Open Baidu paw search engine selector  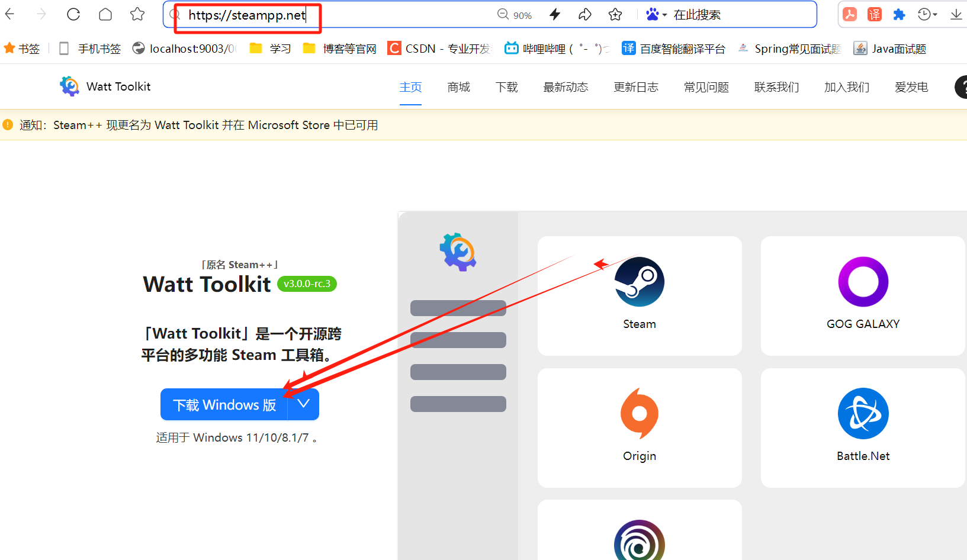click(x=656, y=15)
